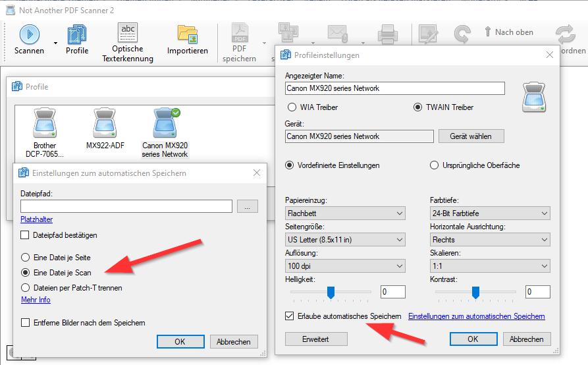Select the MX922-ADF scanner profile

[x=105, y=128]
